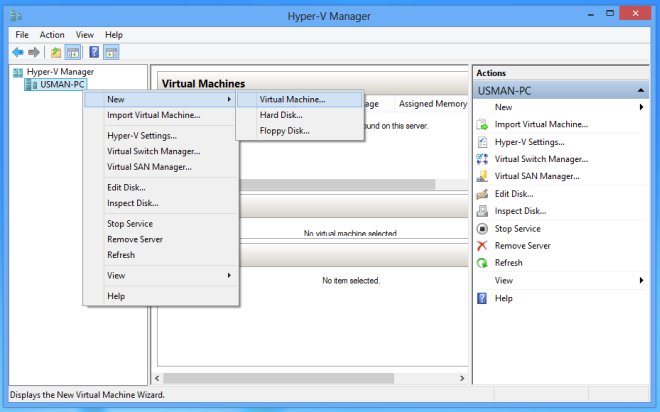Select New in the context menu

[160, 100]
